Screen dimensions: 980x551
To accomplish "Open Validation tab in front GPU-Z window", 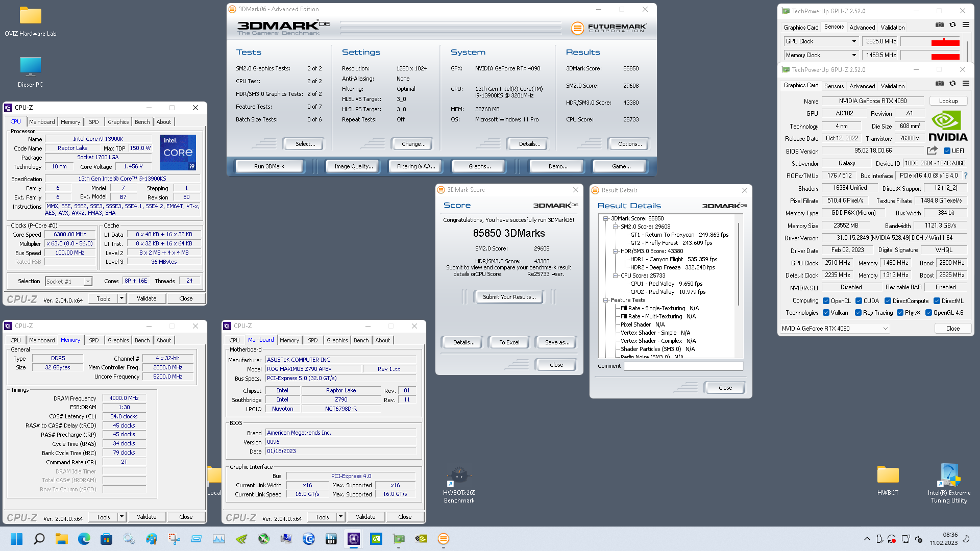I will [893, 86].
